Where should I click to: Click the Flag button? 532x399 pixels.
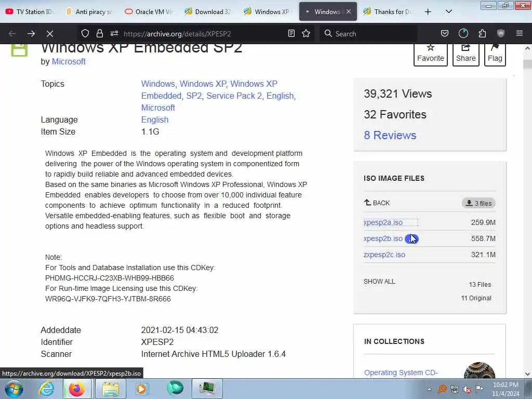click(x=495, y=54)
